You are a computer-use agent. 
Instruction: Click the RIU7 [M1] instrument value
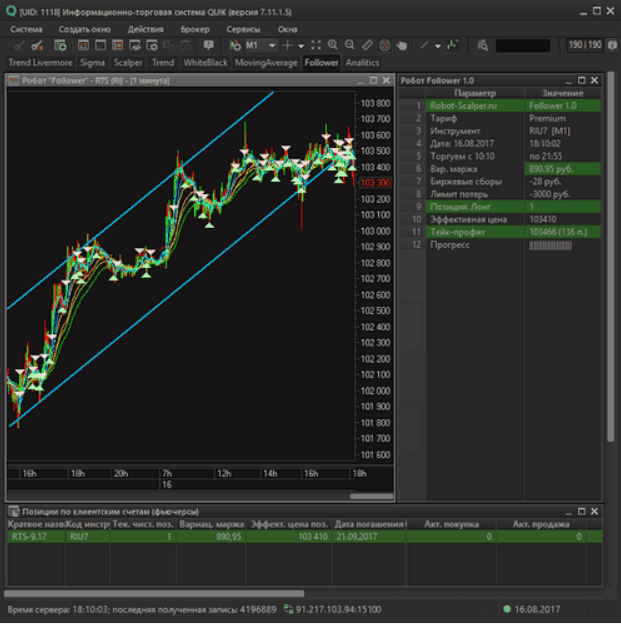pos(562,131)
